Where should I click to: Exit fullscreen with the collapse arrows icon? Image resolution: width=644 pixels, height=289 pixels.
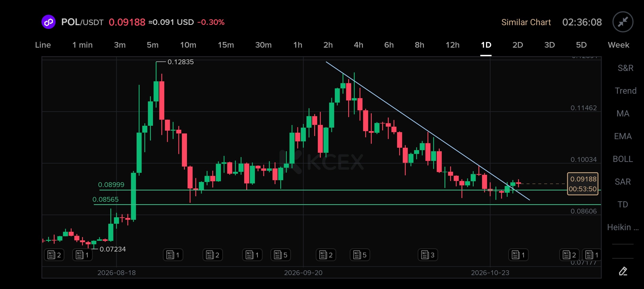[x=623, y=22]
